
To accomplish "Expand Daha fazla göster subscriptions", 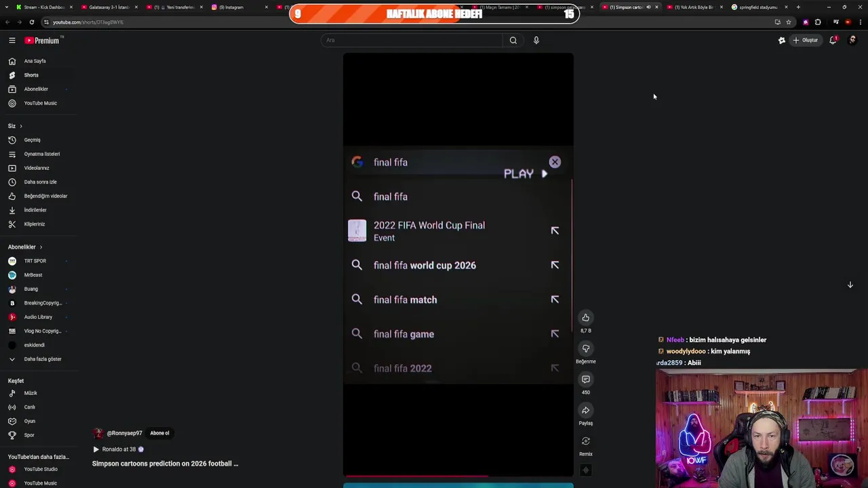I will [39, 359].
